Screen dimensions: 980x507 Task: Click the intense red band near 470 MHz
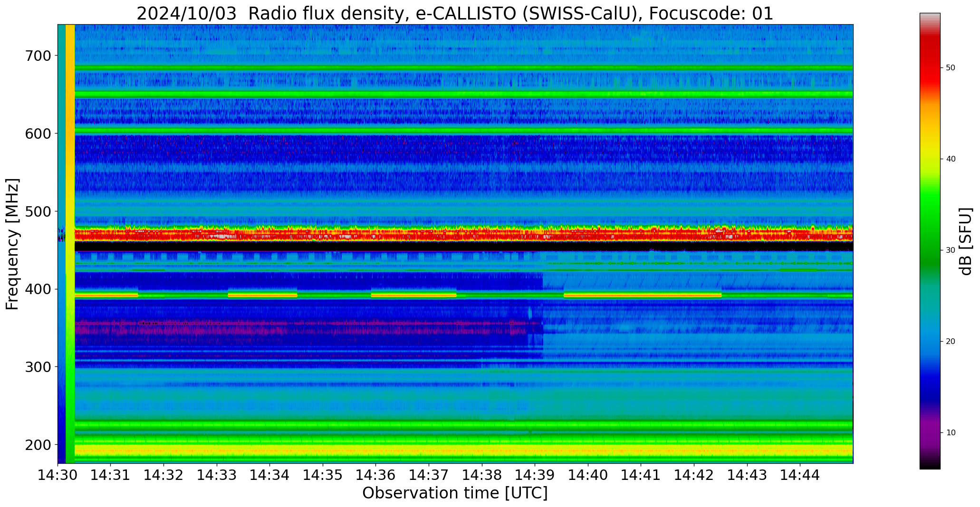463,234
